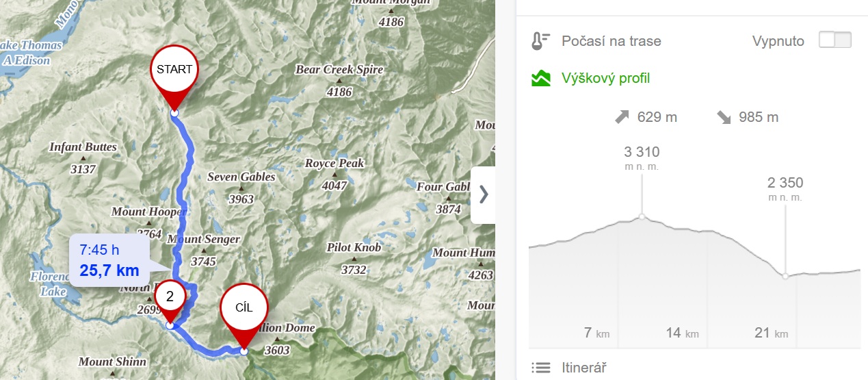This screenshot has width=868, height=380.
Task: Click the thermometer weather icon
Action: pos(540,41)
